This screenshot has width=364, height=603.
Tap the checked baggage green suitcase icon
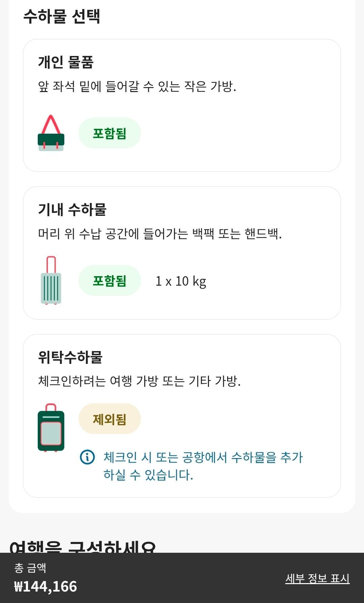51,428
